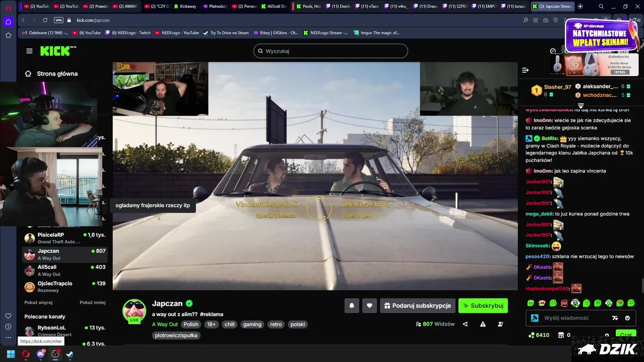Click pesos420 username in chat
Screen dimensions: 644x362
click(x=538, y=256)
